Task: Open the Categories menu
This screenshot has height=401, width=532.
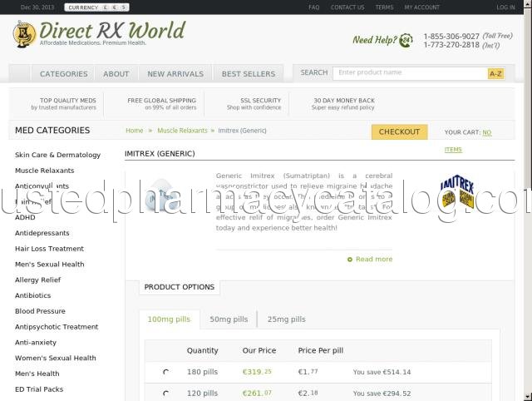Action: (x=64, y=74)
